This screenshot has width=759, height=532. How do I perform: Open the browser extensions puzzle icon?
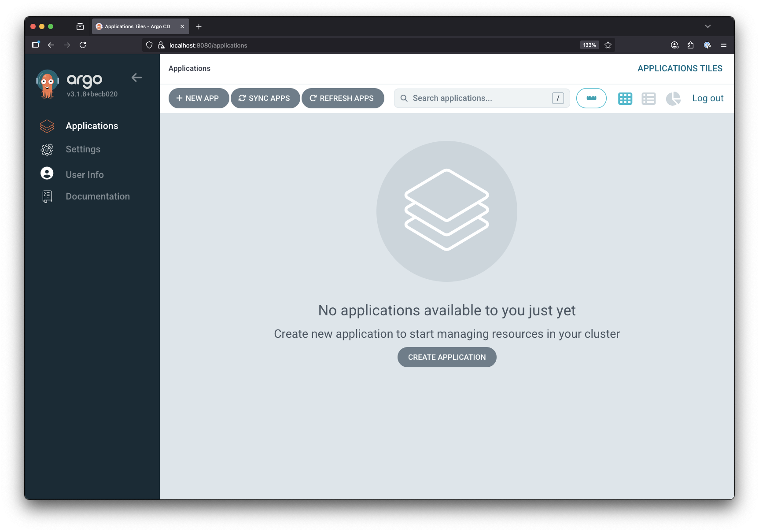pos(690,45)
